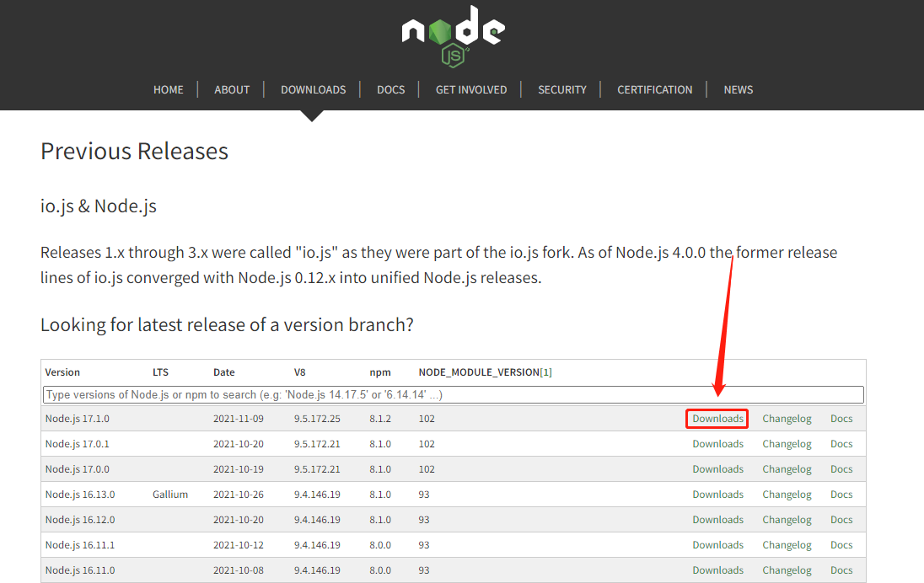
Task: Open the HOME menu item
Action: [168, 89]
